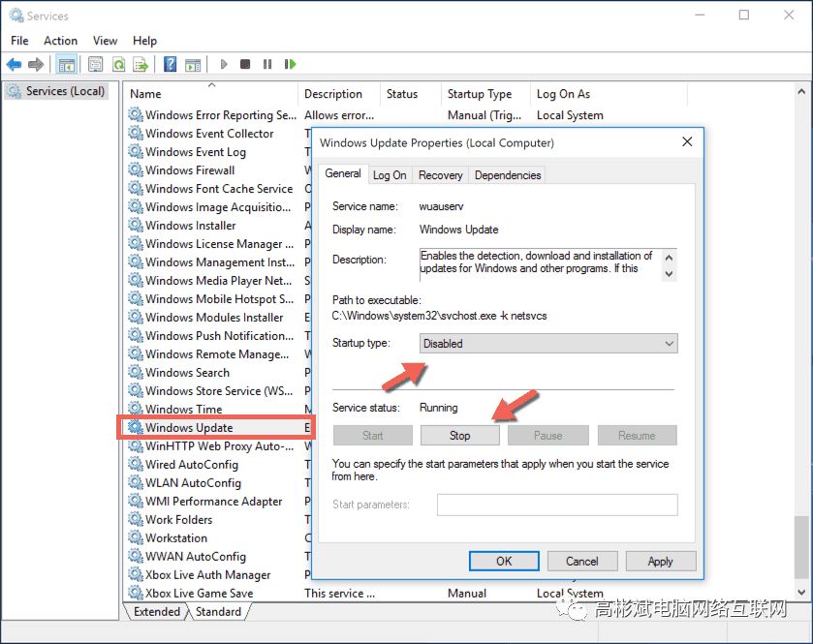Click the Cancel button
The height and width of the screenshot is (644, 813).
(x=581, y=561)
